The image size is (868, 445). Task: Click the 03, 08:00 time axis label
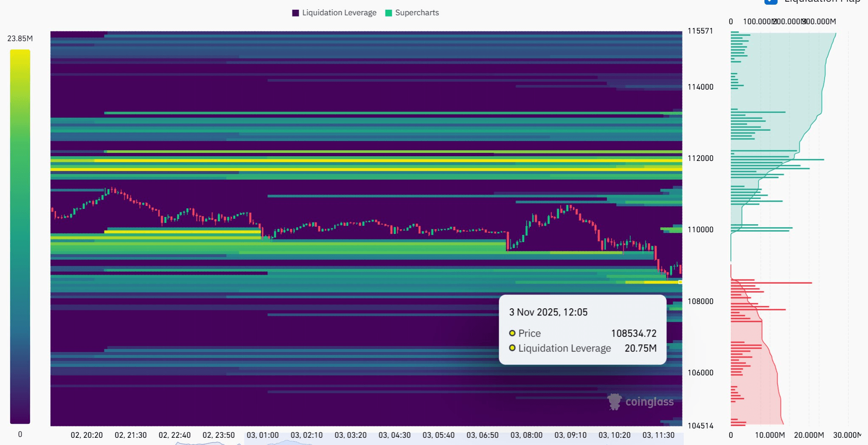(526, 435)
